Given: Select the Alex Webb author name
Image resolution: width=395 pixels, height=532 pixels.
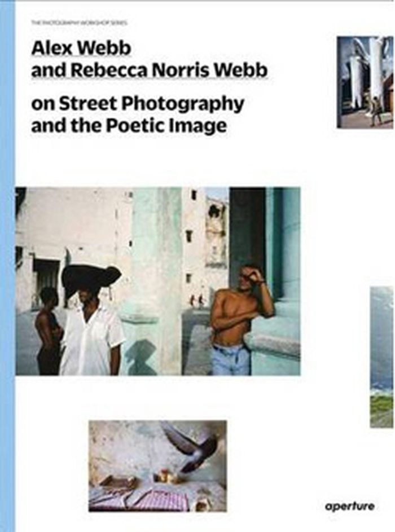Looking at the screenshot, I should [x=81, y=49].
